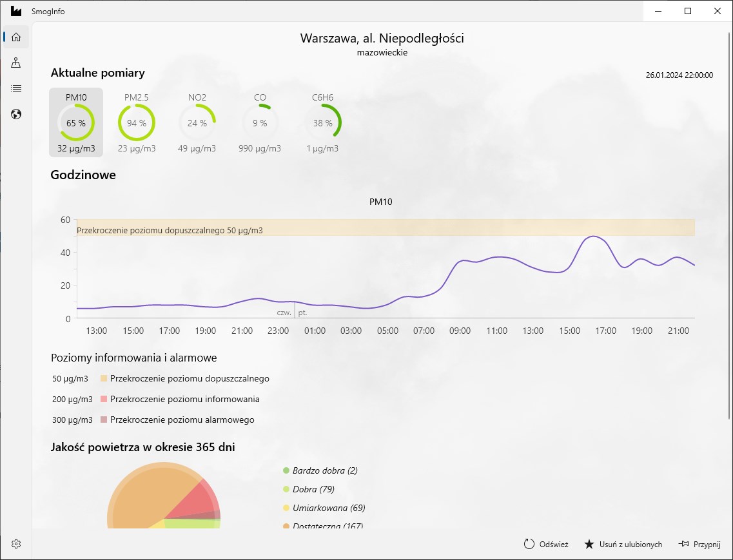
Task: Click the Dobra light green legend dot
Action: [x=287, y=489]
